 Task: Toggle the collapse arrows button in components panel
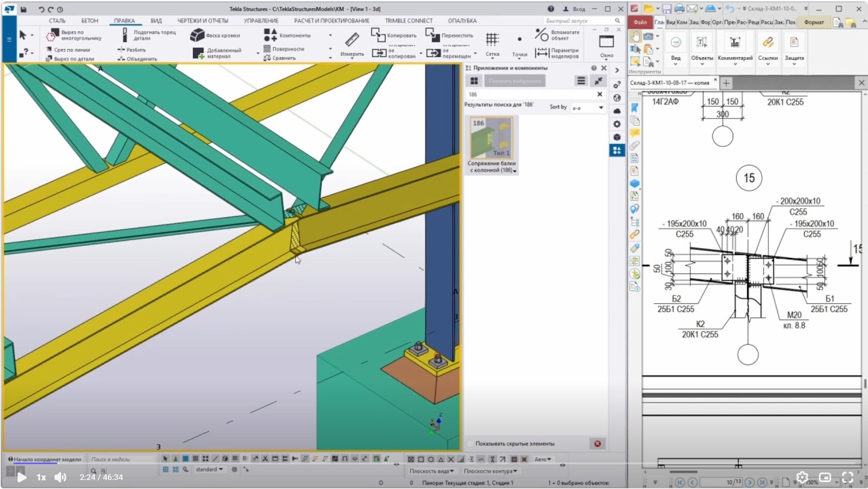[x=598, y=81]
